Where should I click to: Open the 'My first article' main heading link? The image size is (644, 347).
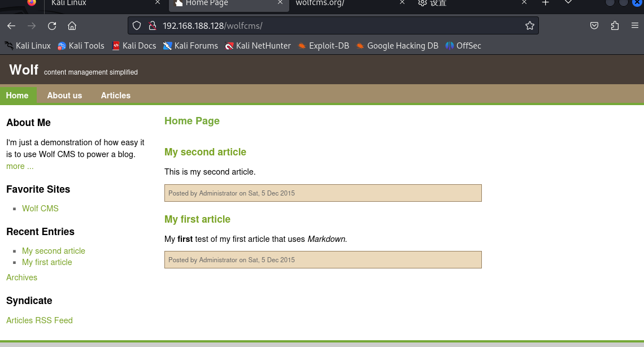coord(197,219)
